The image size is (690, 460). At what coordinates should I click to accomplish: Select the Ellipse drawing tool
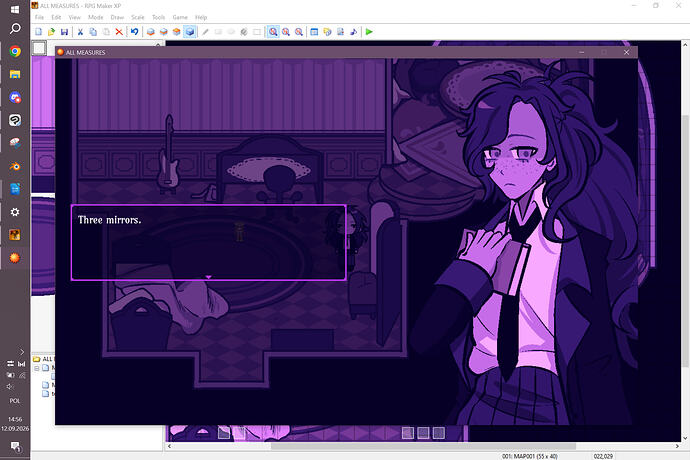pos(231,32)
